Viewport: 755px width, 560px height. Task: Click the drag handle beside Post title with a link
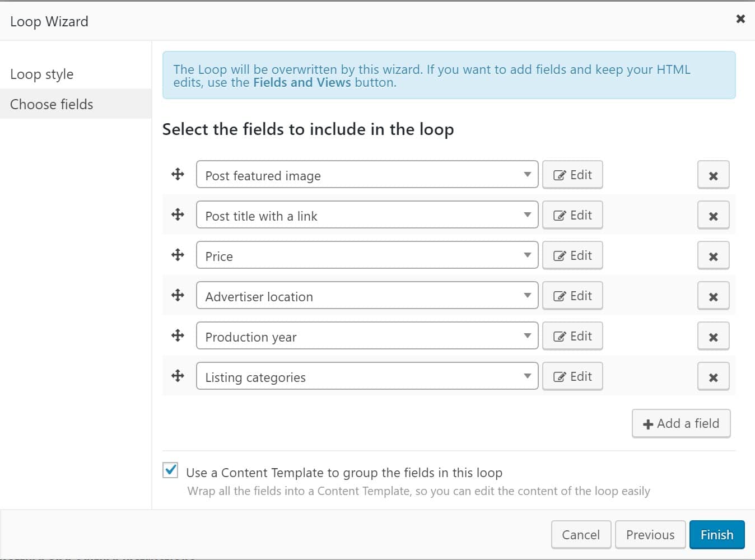pyautogui.click(x=177, y=214)
